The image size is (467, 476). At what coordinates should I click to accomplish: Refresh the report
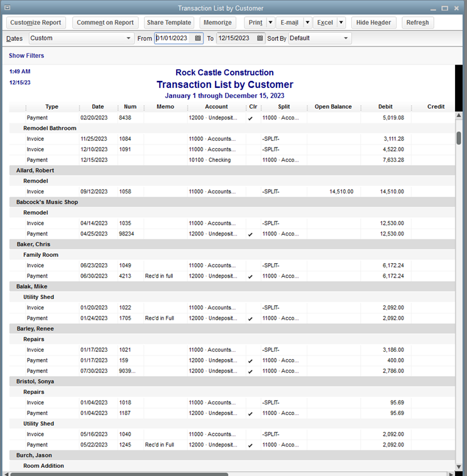point(417,23)
